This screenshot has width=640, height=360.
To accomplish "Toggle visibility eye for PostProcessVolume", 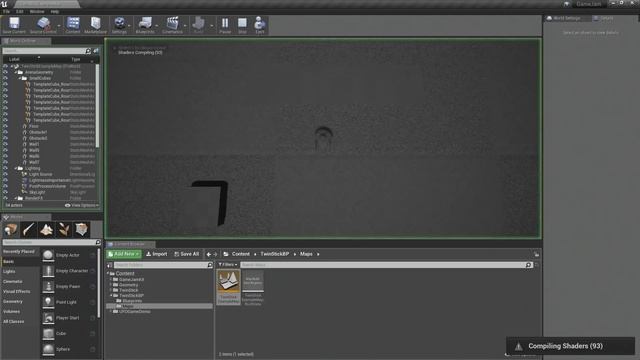I will (5, 186).
